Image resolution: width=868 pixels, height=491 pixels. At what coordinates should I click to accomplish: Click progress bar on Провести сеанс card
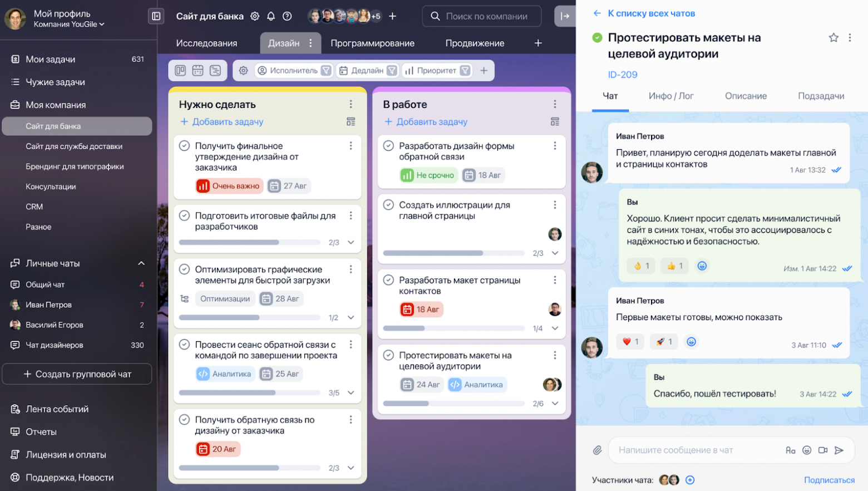click(250, 392)
